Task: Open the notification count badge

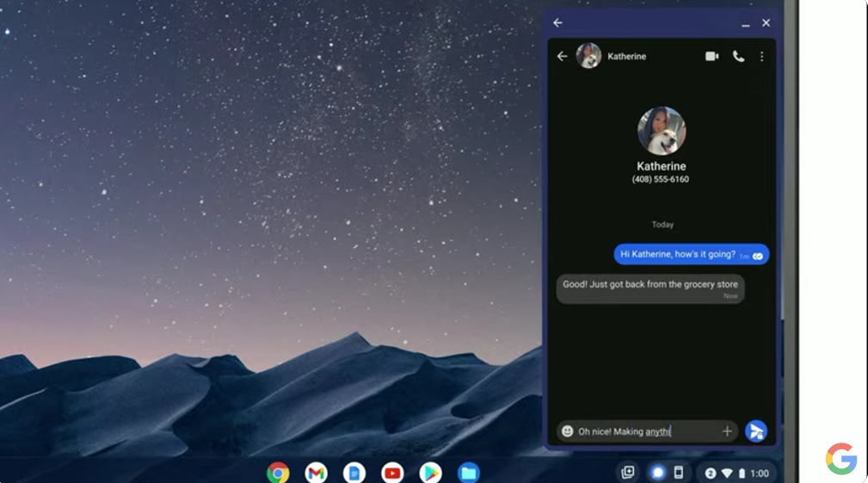Action: 711,474
